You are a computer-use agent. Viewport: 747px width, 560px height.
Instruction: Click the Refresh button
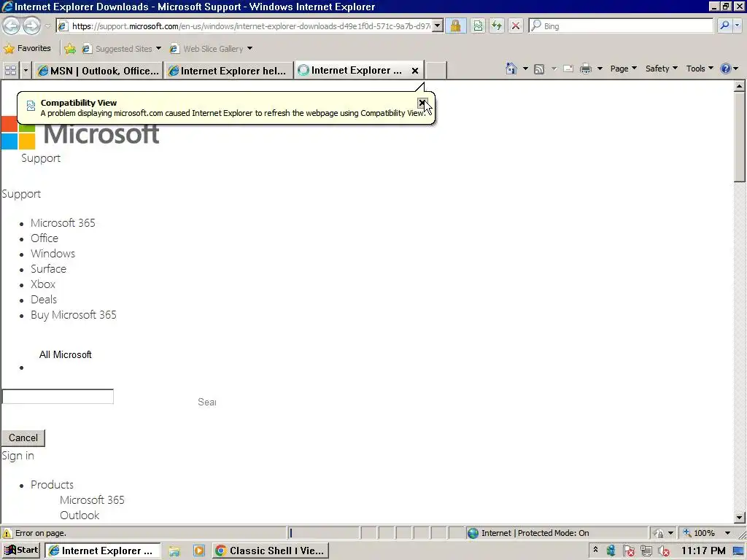coord(496,26)
